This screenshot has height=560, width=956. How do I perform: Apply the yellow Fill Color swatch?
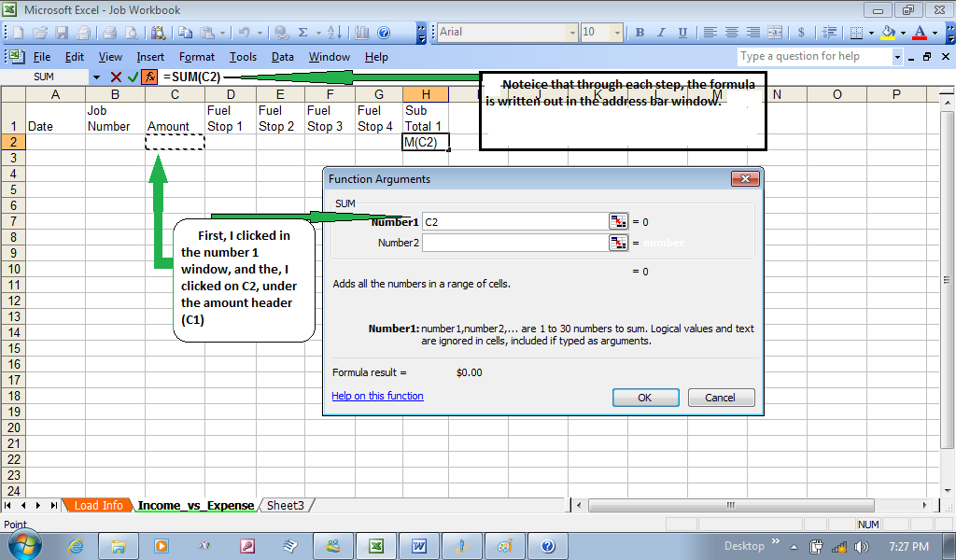888,33
